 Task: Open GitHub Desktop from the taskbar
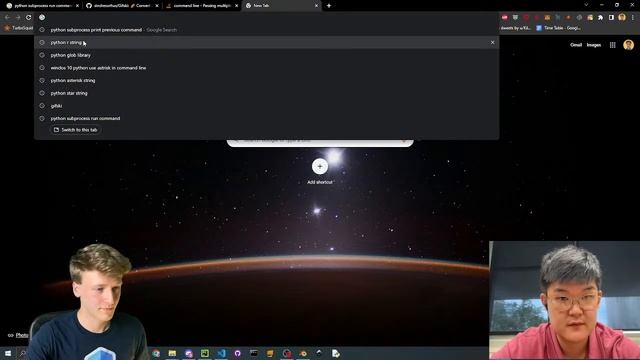(238, 353)
